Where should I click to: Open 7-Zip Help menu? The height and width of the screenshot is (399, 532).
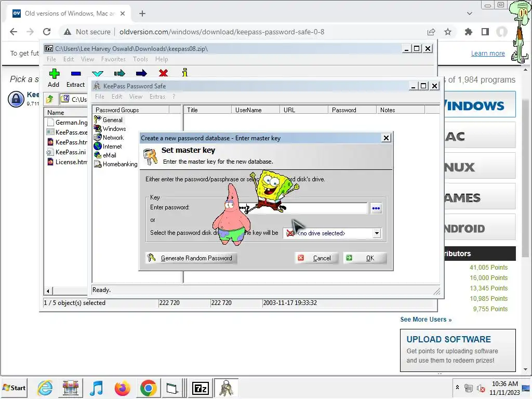[x=162, y=59]
